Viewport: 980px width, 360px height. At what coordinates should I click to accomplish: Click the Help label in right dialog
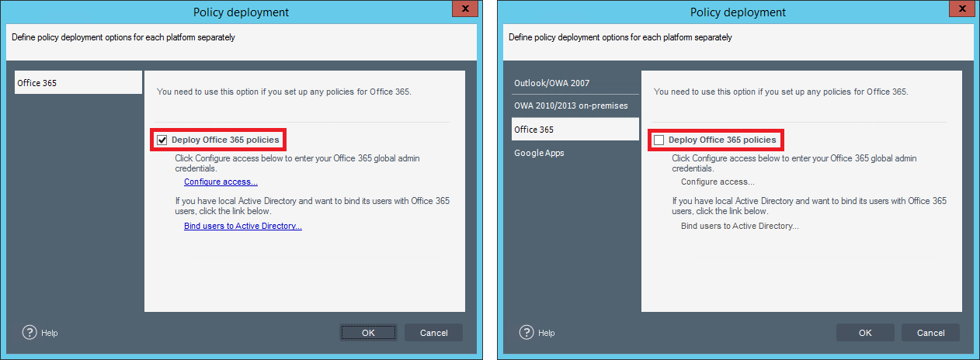(547, 333)
